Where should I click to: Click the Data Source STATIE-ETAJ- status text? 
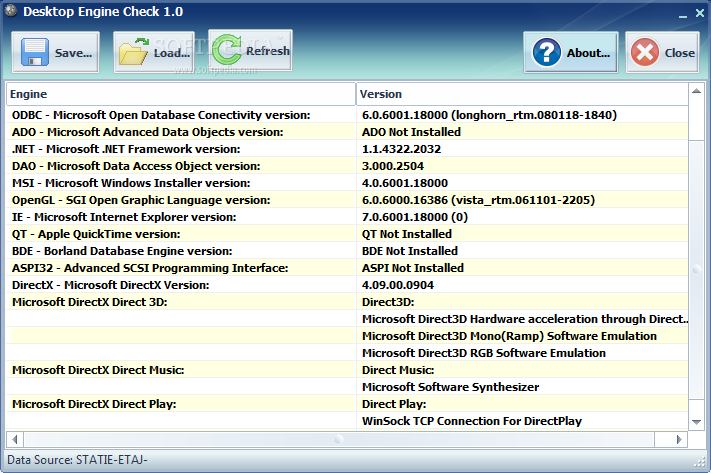[x=77, y=460]
